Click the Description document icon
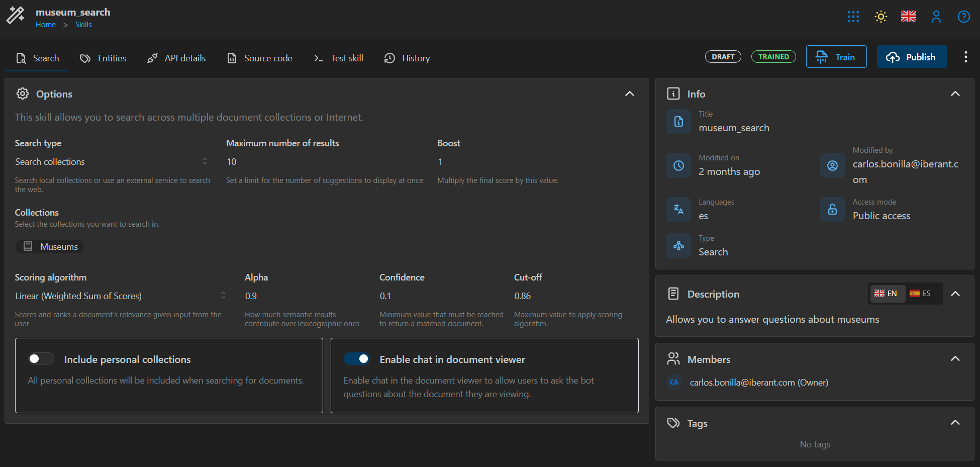 [673, 294]
